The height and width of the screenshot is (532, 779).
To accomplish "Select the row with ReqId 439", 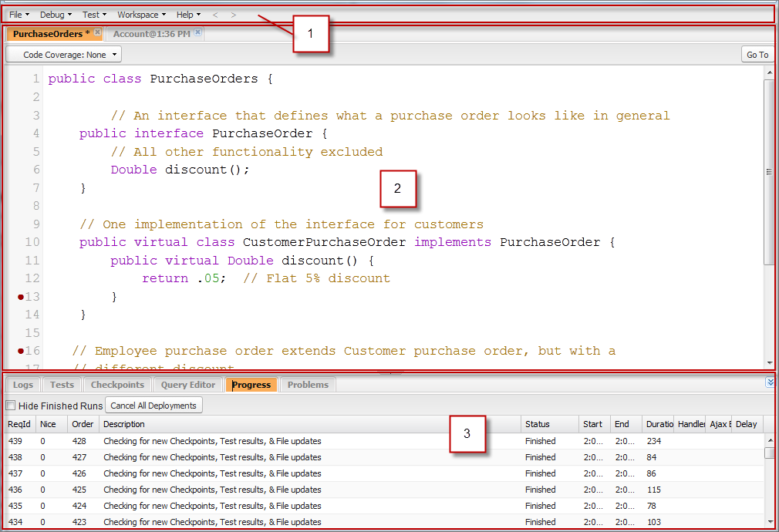I will pyautogui.click(x=383, y=441).
